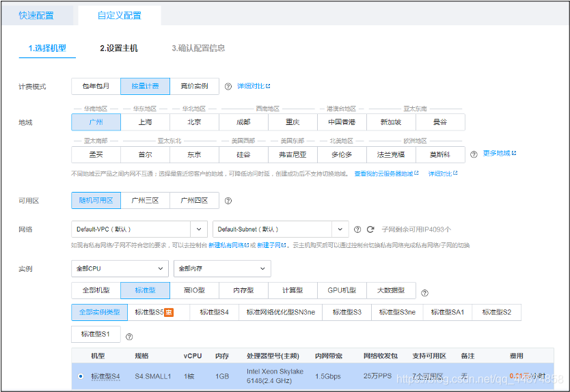
Task: Filter by 全部机型 instance family
Action: (x=96, y=290)
